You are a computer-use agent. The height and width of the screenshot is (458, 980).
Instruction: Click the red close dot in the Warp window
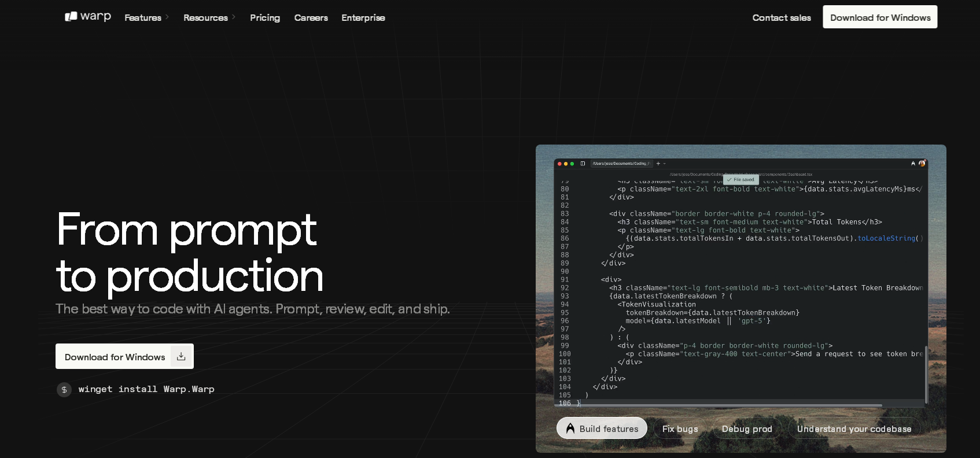pyautogui.click(x=559, y=164)
